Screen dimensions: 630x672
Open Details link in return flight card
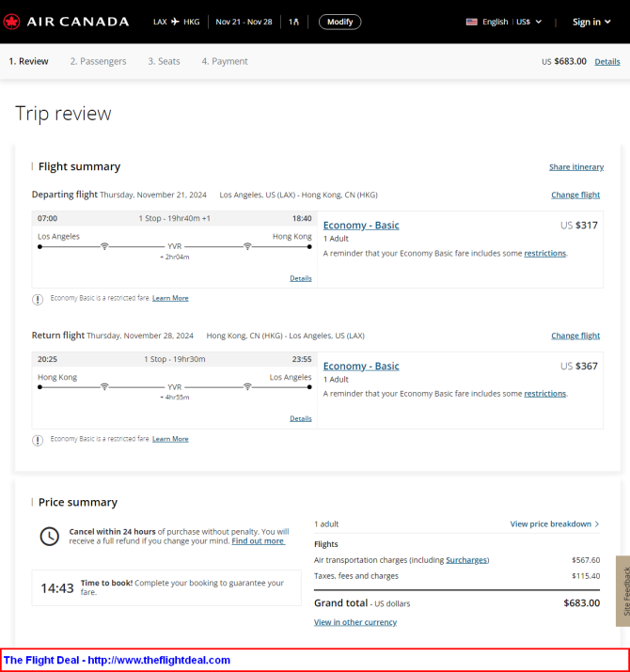[x=301, y=418]
